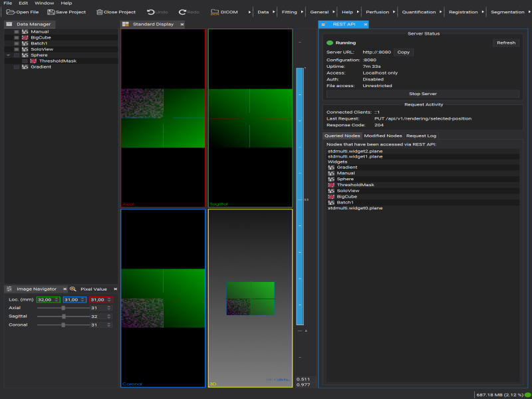Click the Stop Server button
The width and height of the screenshot is (532, 399).
click(x=423, y=94)
